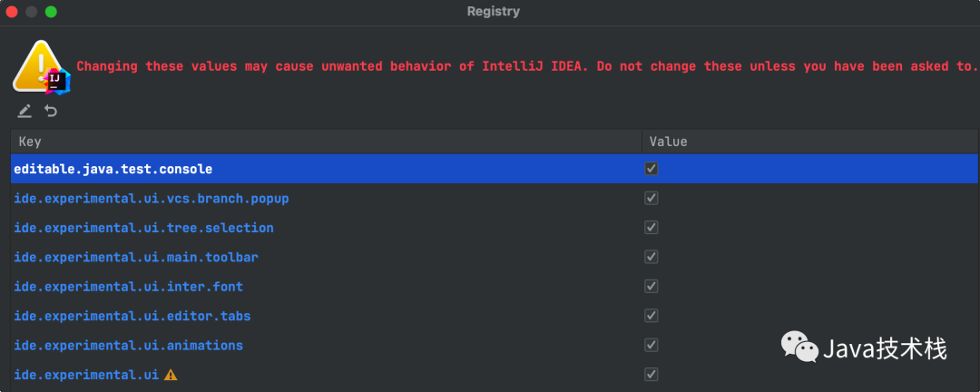Sort by the Key column header

point(327,142)
